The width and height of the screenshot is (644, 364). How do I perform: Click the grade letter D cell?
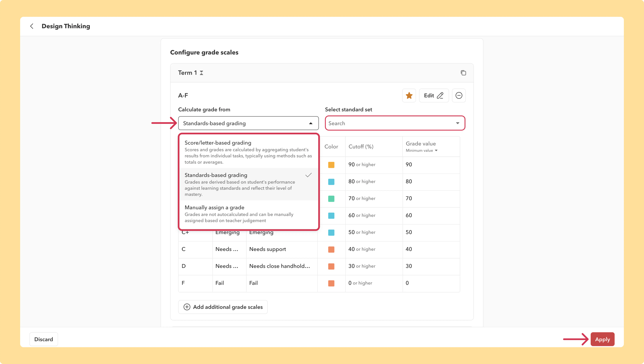pyautogui.click(x=195, y=266)
